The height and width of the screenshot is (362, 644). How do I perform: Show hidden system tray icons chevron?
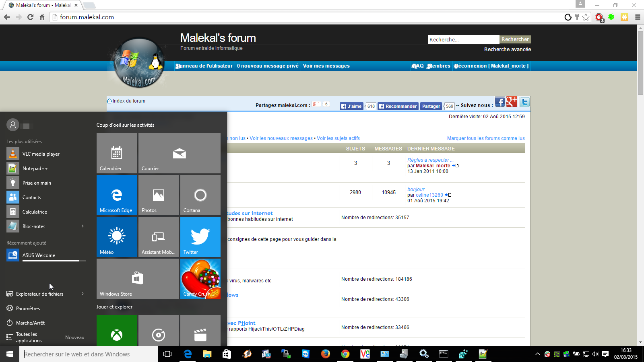[x=537, y=354]
